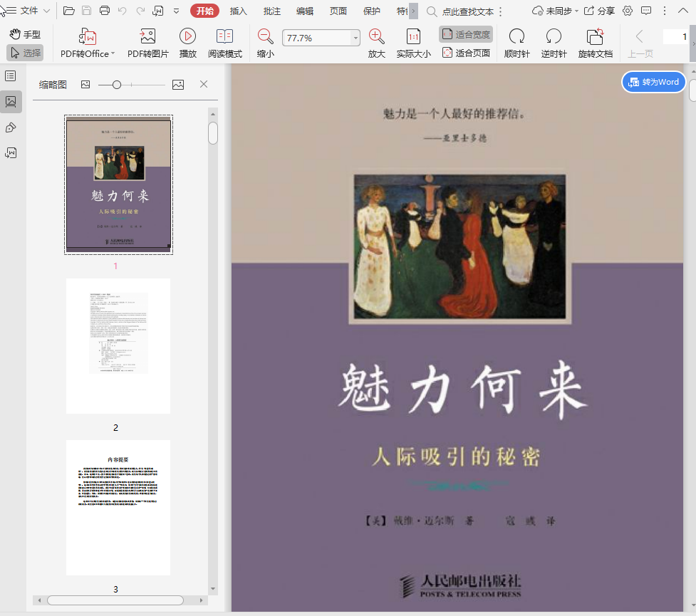The height and width of the screenshot is (616, 696).
Task: Click the PDF转图片 icon
Action: pyautogui.click(x=147, y=37)
